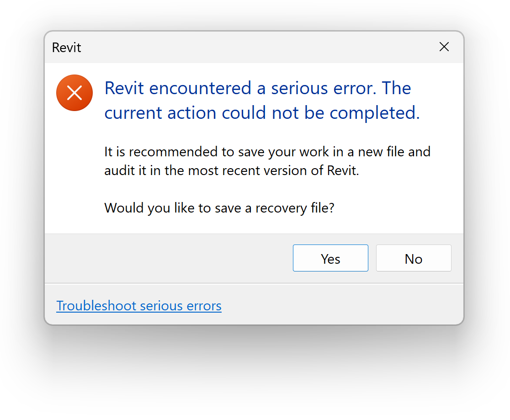Click the red error icon
Image resolution: width=510 pixels, height=420 pixels.
coord(74,93)
